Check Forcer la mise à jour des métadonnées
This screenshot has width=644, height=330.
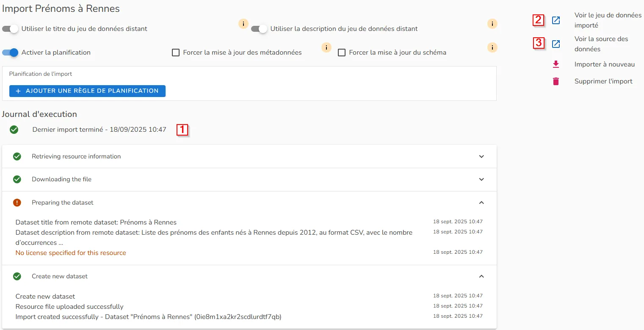176,53
